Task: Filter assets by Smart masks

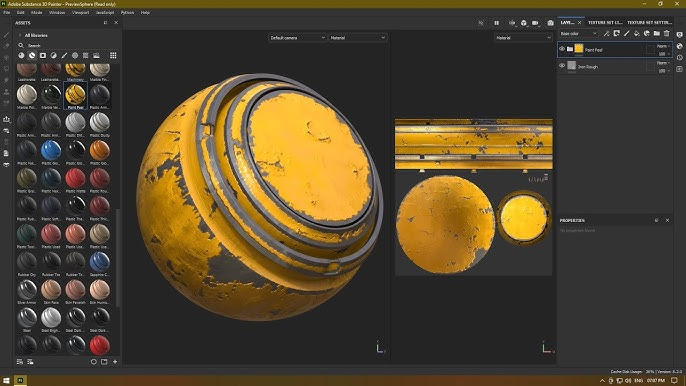Action: click(x=43, y=56)
